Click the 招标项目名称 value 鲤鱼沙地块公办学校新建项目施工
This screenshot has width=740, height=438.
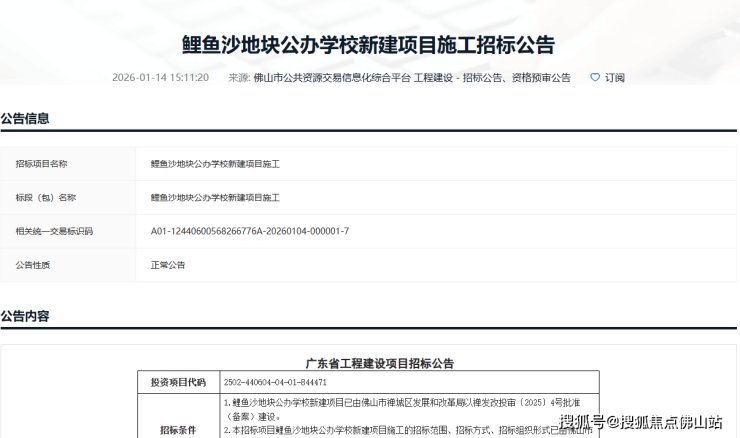(215, 163)
